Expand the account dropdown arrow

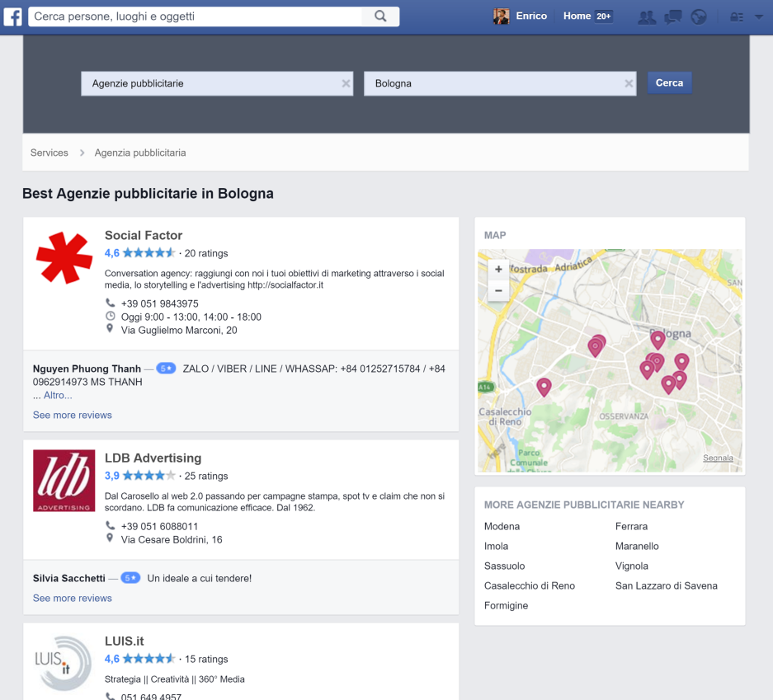click(x=759, y=17)
